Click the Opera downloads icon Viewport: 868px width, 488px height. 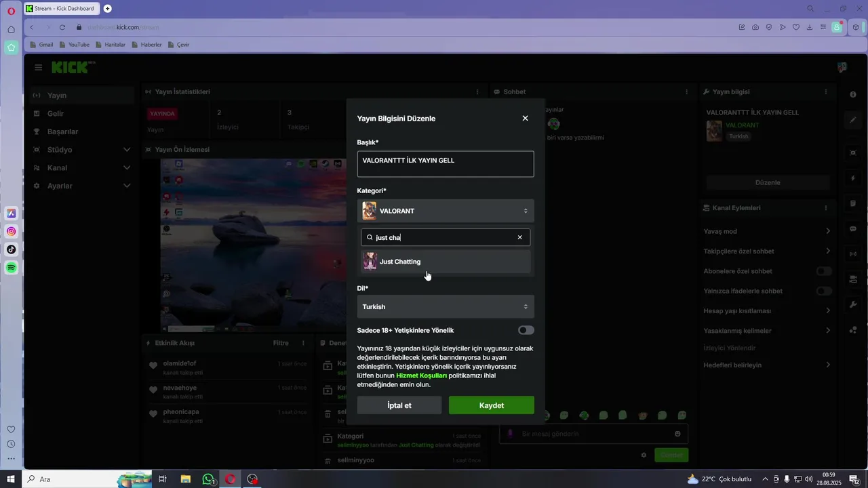pyautogui.click(x=810, y=27)
